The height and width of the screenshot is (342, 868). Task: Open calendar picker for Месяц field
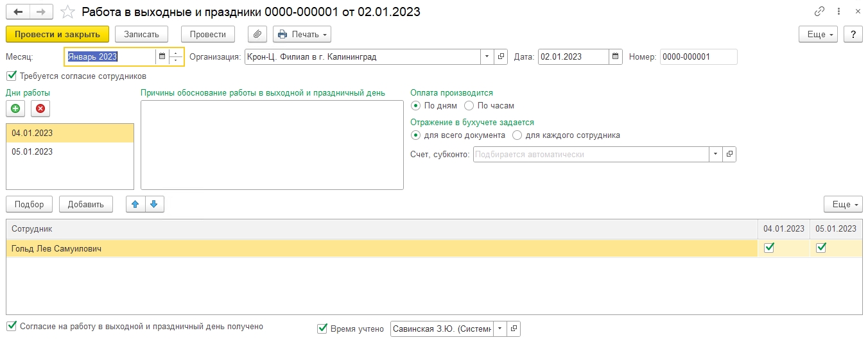[162, 56]
